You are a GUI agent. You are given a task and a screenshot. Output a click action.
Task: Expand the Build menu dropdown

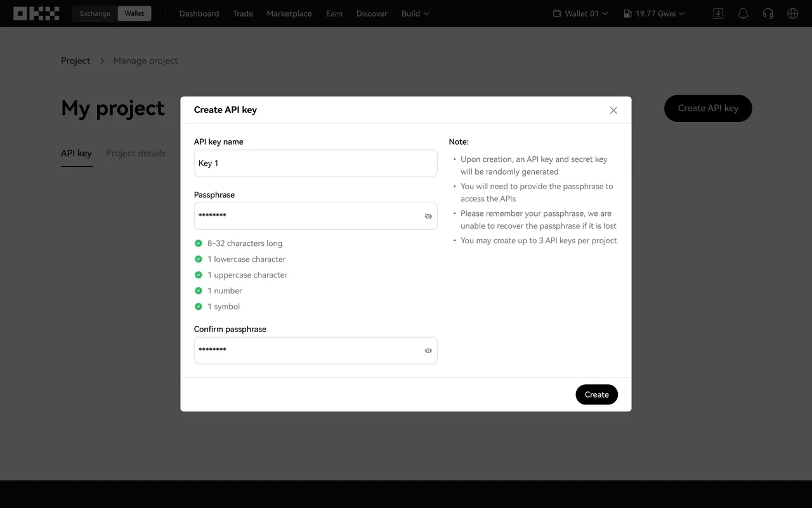[415, 13]
